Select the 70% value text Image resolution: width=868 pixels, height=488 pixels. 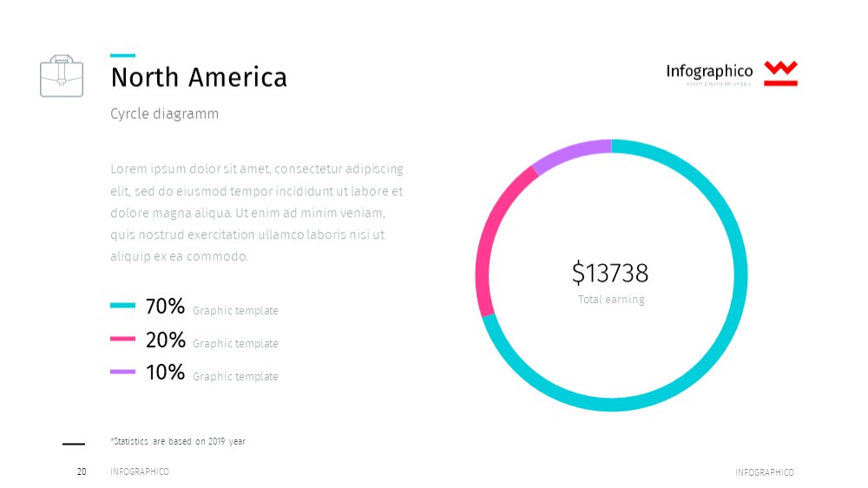click(165, 306)
